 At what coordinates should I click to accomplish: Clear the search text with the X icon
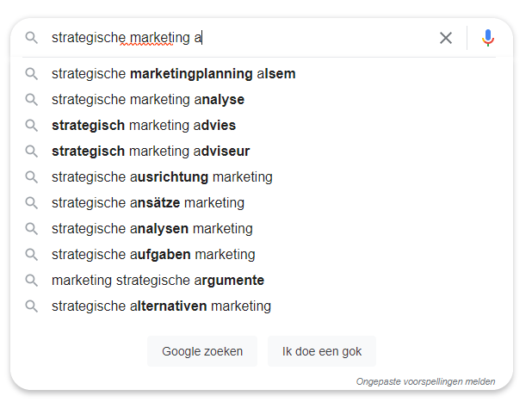tap(446, 38)
